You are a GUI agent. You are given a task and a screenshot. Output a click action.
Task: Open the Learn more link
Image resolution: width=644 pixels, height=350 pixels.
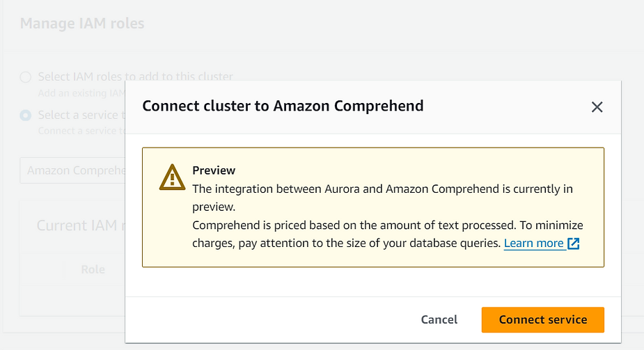533,244
